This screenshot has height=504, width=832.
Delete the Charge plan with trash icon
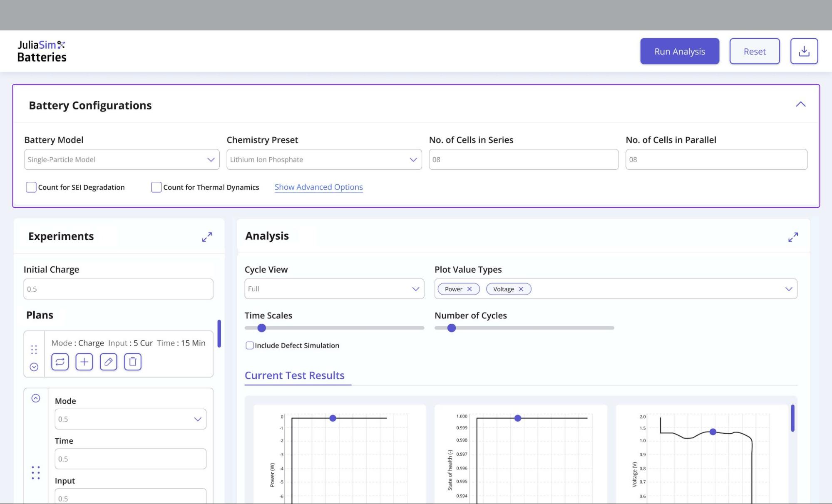click(x=133, y=362)
